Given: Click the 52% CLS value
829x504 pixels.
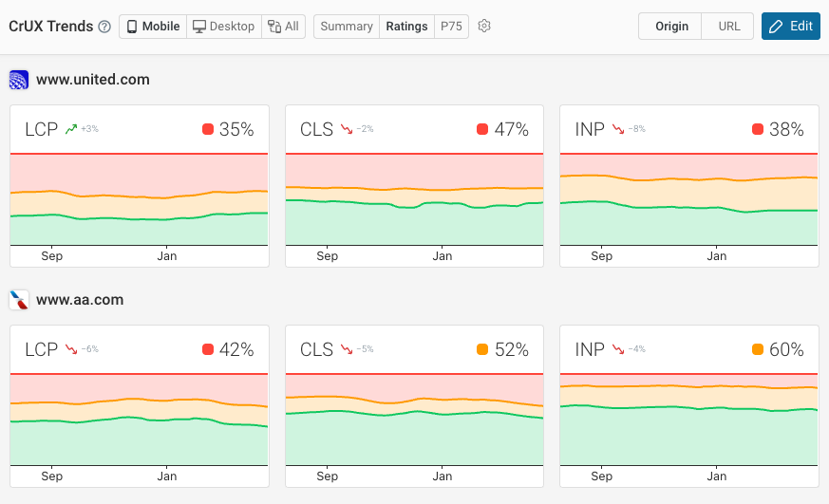Looking at the screenshot, I should pyautogui.click(x=511, y=349).
